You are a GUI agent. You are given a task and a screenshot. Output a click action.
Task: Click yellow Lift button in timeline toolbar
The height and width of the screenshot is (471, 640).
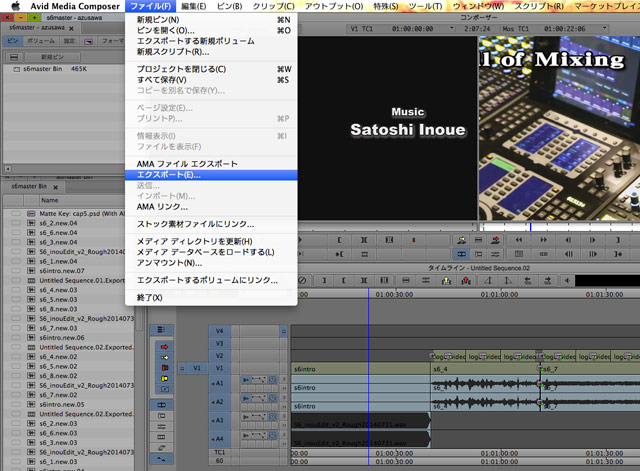(446, 280)
